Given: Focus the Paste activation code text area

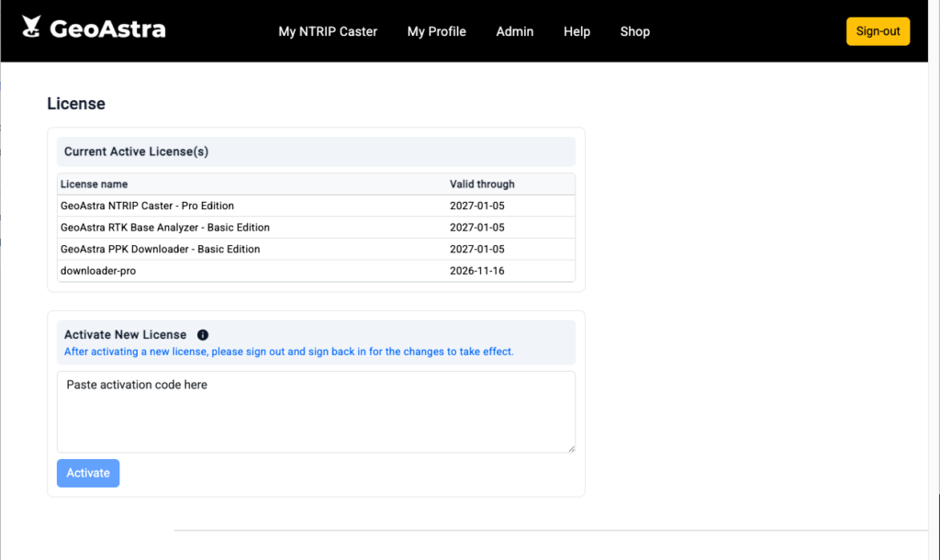Looking at the screenshot, I should tap(316, 411).
